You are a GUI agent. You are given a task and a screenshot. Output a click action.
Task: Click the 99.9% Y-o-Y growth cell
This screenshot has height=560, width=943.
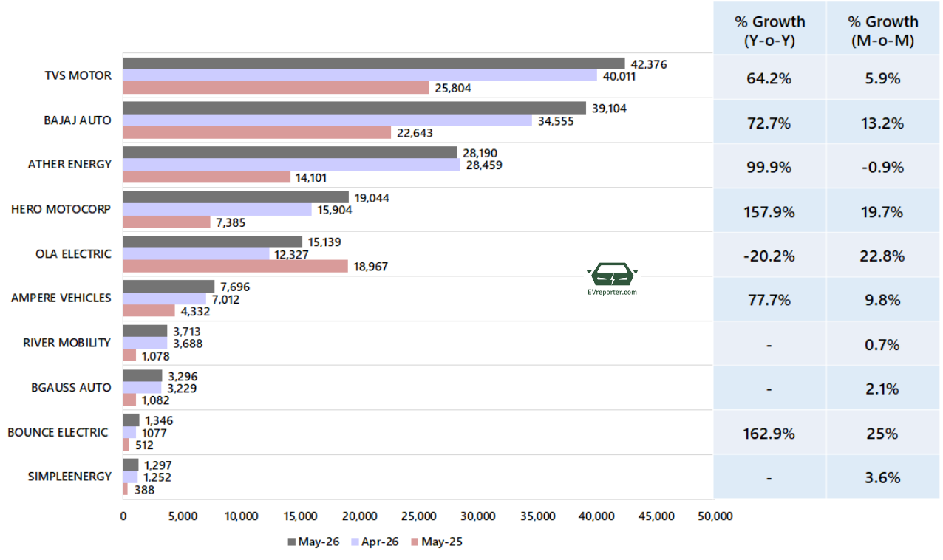point(769,167)
